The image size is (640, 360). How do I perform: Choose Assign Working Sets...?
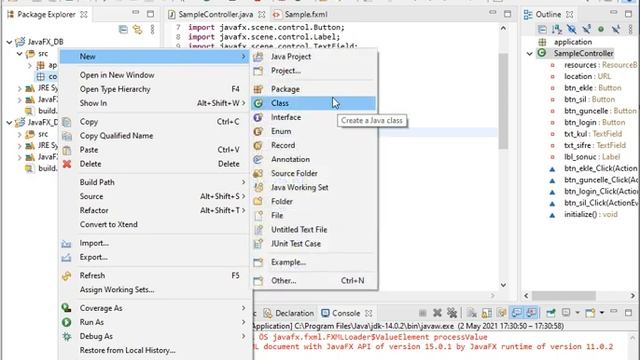point(154,290)
